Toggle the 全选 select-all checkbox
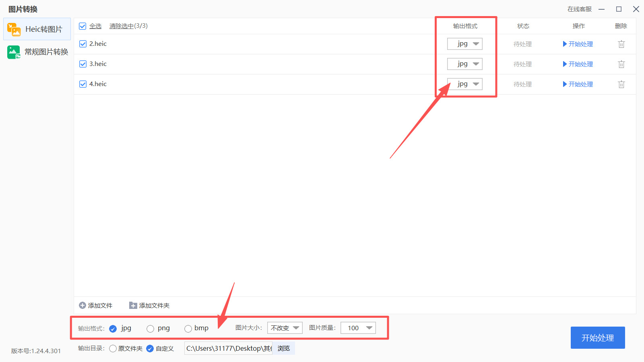Image resolution: width=644 pixels, height=362 pixels. coord(83,26)
